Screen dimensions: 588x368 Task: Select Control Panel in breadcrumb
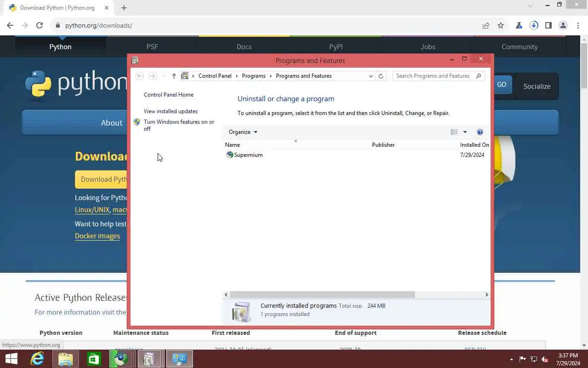(x=215, y=76)
